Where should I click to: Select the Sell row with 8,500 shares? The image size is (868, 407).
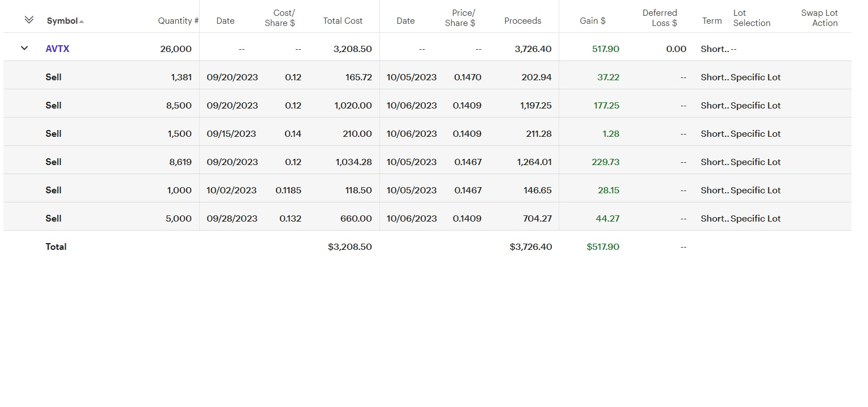click(x=54, y=105)
